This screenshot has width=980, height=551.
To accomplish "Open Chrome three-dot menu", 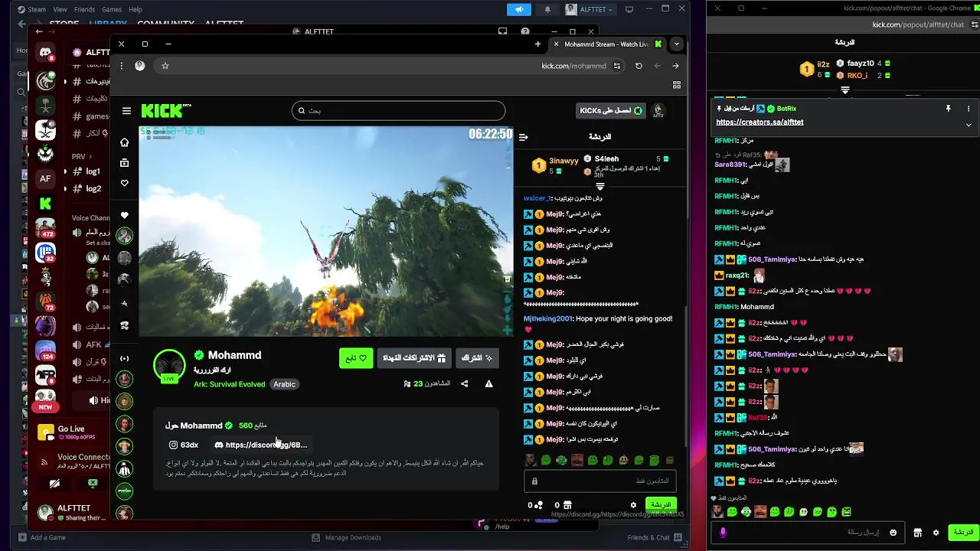I will [121, 66].
